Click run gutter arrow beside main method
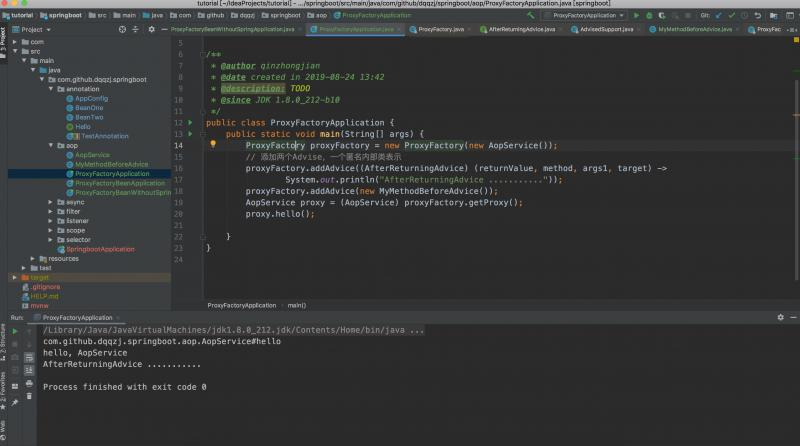Screen dimensions: 800x446 pos(190,134)
